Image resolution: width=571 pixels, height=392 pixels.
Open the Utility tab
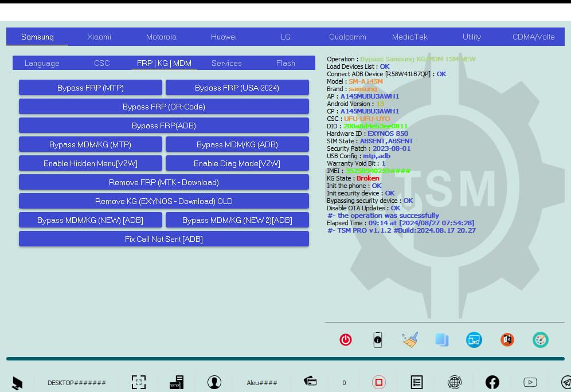(472, 37)
